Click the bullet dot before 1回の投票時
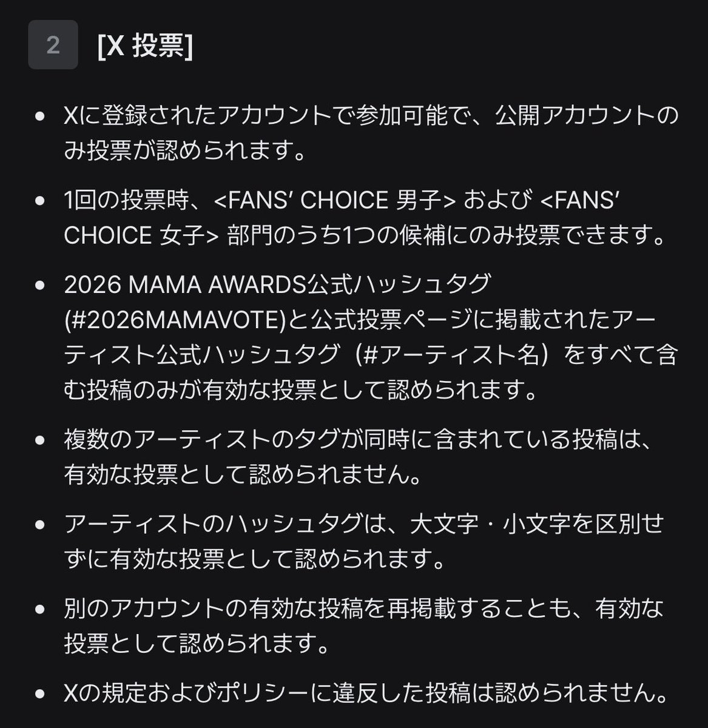 (41, 200)
